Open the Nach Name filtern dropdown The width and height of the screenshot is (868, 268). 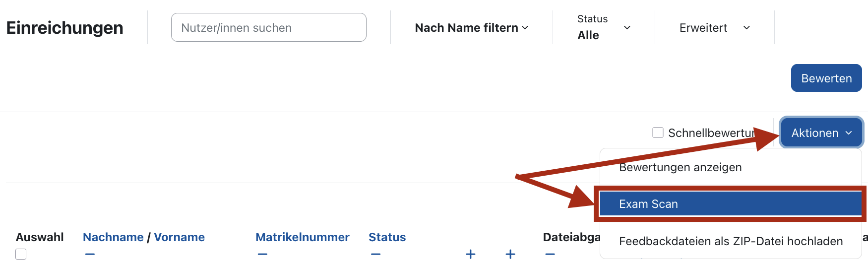click(471, 28)
